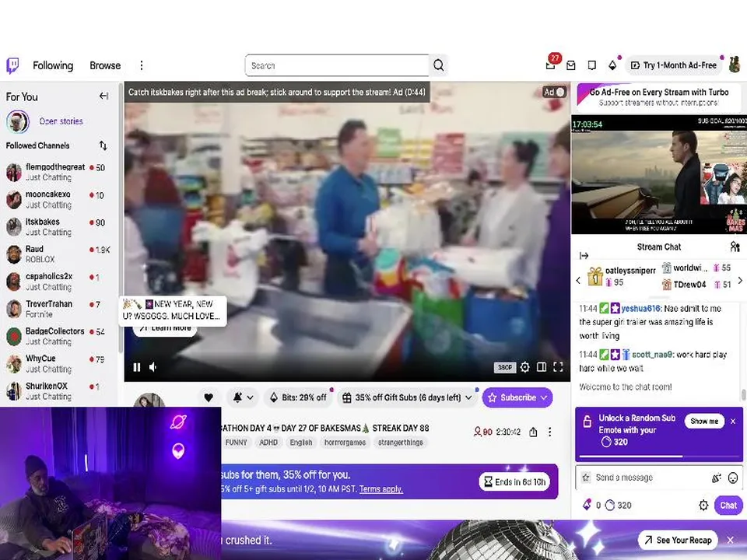The height and width of the screenshot is (560, 747).
Task: Select the strangerthings tag
Action: [401, 443]
